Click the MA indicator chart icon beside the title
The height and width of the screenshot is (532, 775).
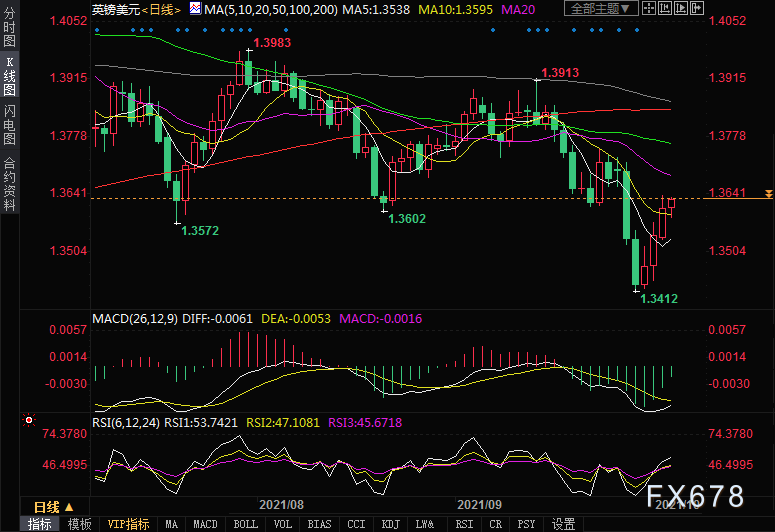195,8
